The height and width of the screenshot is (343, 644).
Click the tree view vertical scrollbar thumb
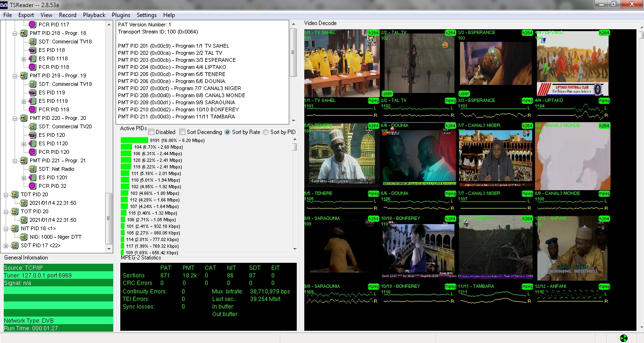[x=109, y=218]
